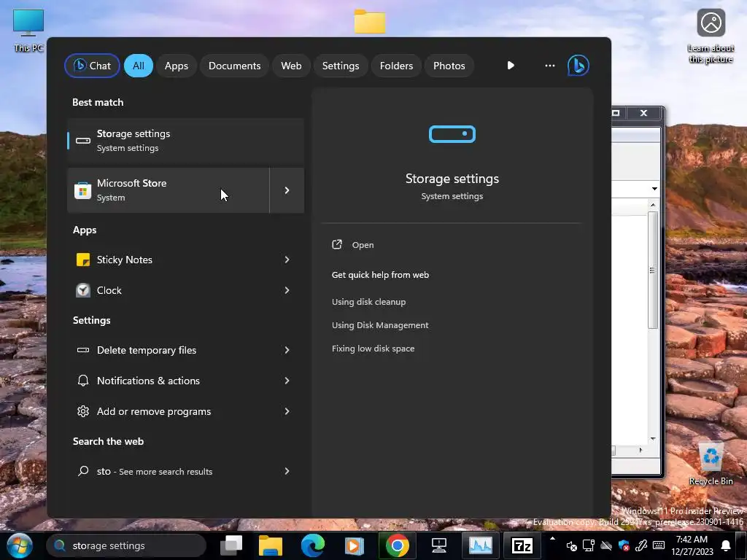Open touch keyboard tray icon
The image size is (747, 560).
[x=659, y=545]
